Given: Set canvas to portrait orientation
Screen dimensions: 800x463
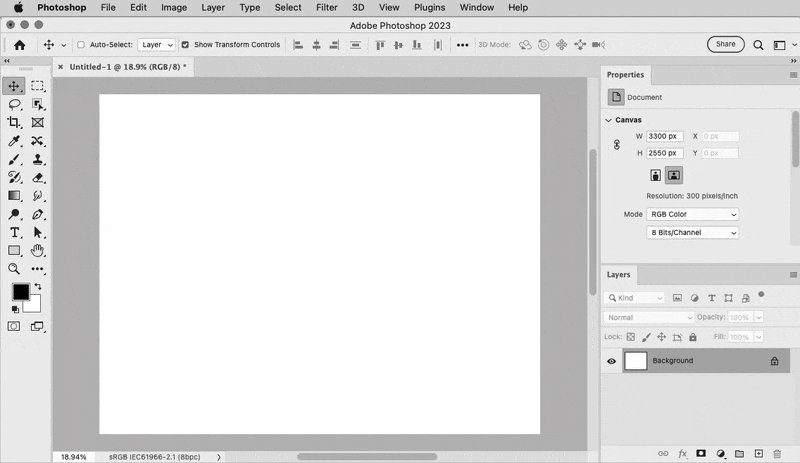Looking at the screenshot, I should [x=655, y=176].
